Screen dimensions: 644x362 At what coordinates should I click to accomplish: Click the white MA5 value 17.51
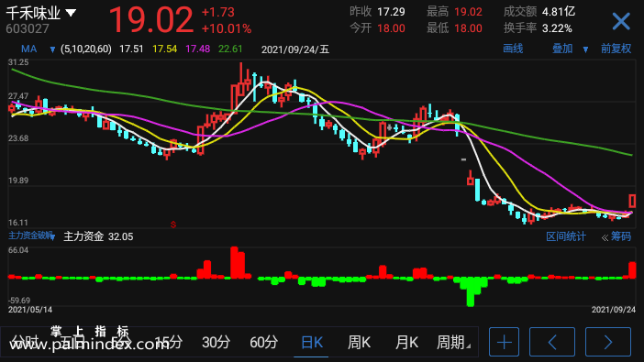[x=131, y=49]
